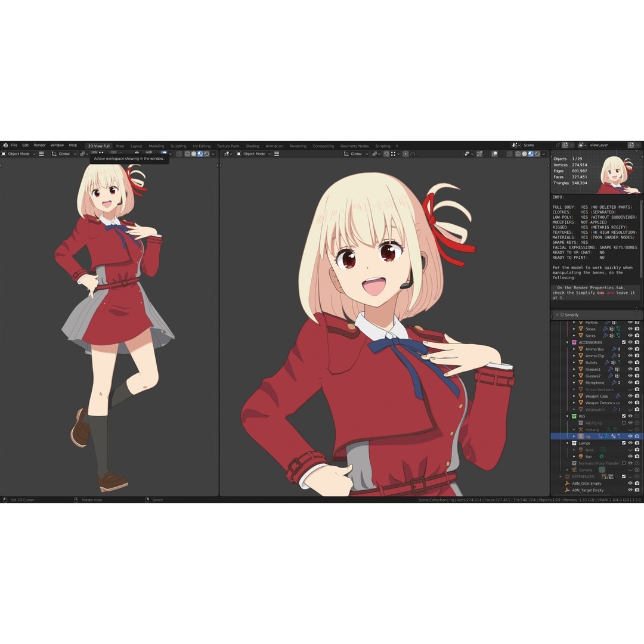Uncheck the ACCESSORIES collection checkbox

(624, 342)
